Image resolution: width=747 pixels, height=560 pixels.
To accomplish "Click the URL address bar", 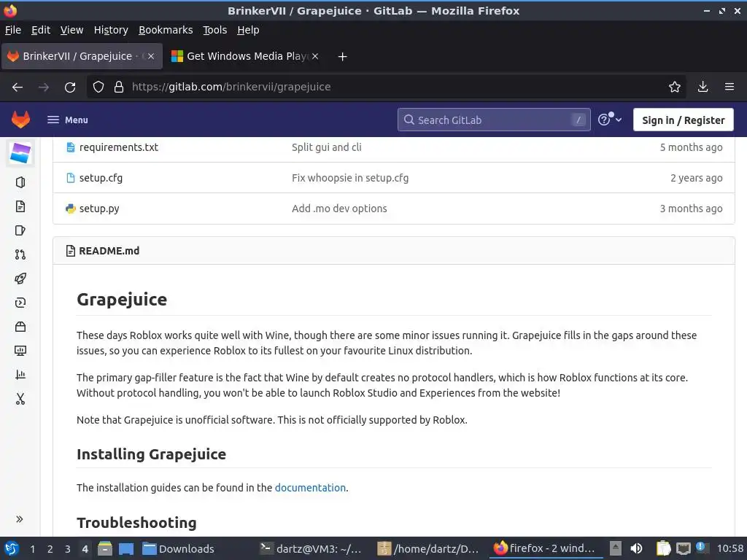I will (x=386, y=87).
